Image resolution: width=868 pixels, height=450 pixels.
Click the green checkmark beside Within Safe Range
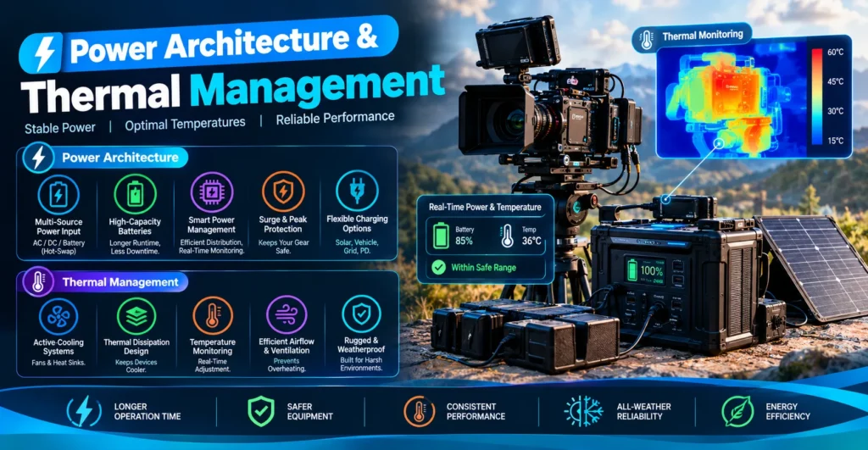438,267
